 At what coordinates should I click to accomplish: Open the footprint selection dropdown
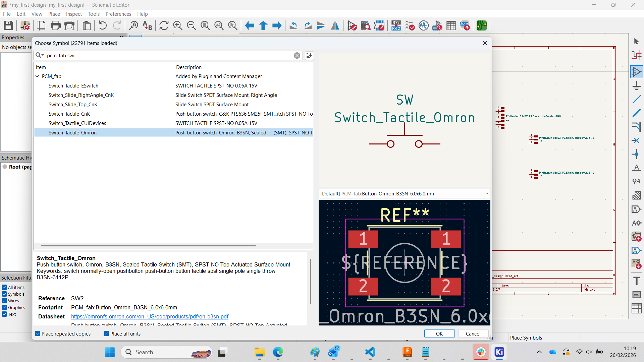coord(486,194)
